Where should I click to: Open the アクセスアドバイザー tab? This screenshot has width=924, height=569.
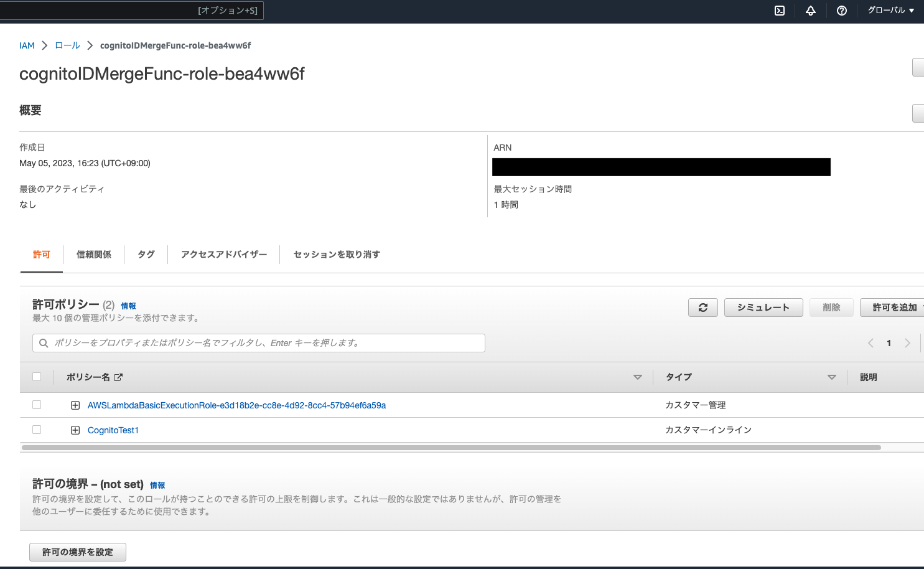(223, 254)
